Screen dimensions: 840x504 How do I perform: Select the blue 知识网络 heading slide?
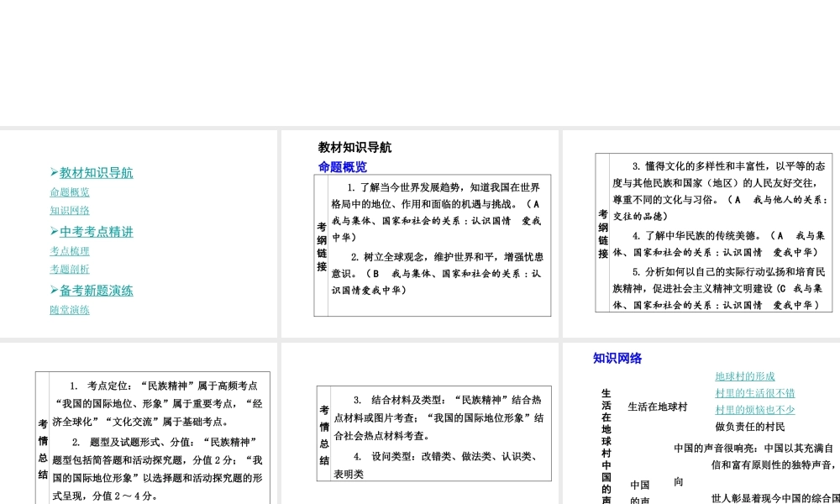pos(701,423)
